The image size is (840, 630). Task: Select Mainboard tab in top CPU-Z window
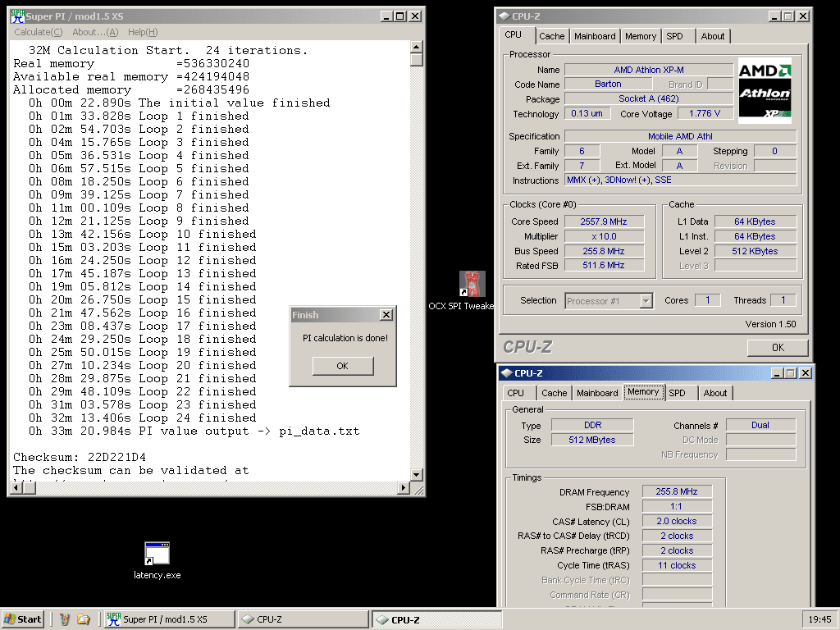click(595, 36)
